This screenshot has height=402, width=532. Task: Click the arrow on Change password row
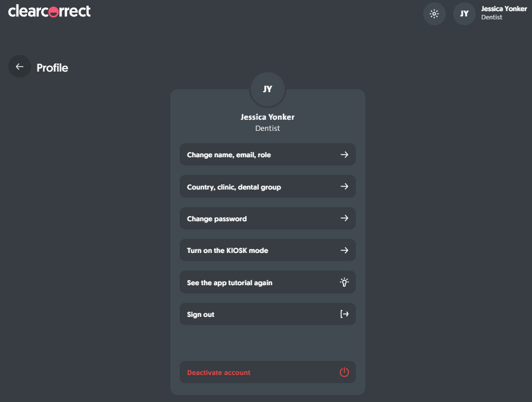tap(344, 218)
